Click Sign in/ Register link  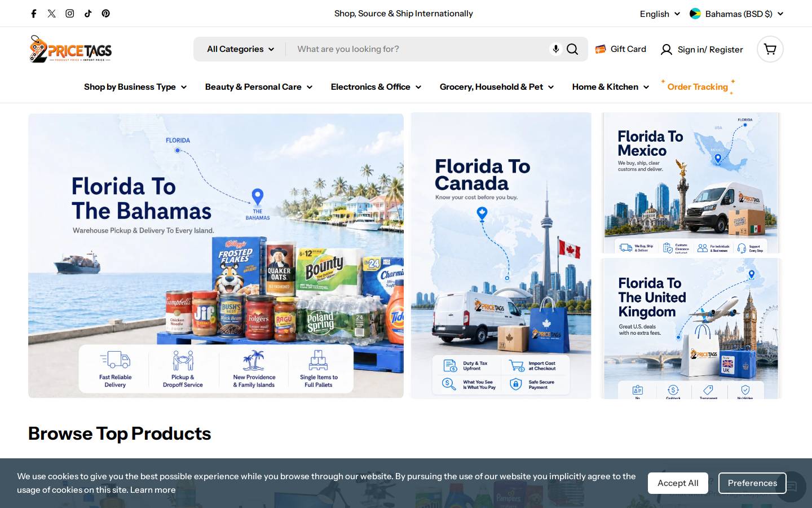coord(710,50)
